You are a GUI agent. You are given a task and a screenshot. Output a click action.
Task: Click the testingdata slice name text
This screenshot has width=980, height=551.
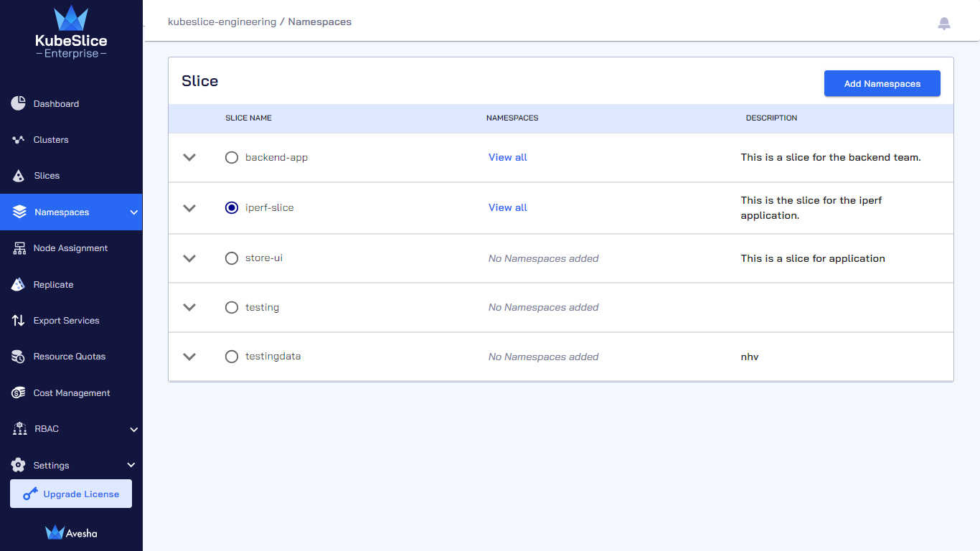click(x=273, y=356)
